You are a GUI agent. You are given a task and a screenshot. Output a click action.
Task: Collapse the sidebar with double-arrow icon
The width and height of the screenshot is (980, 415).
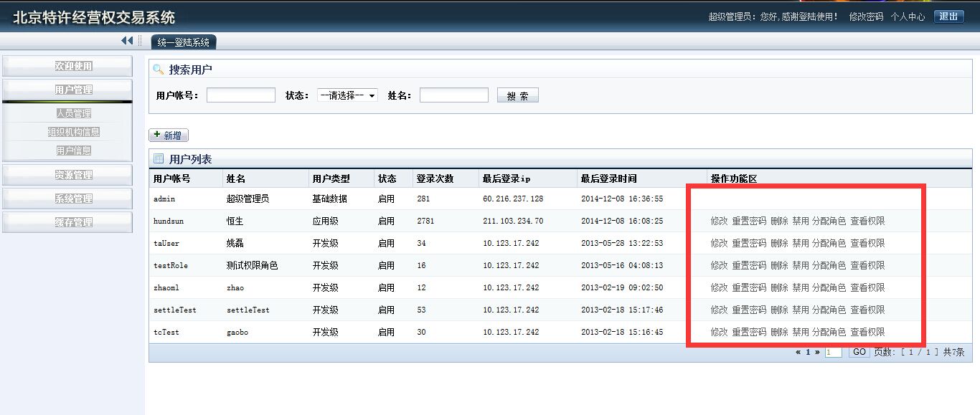click(x=127, y=41)
